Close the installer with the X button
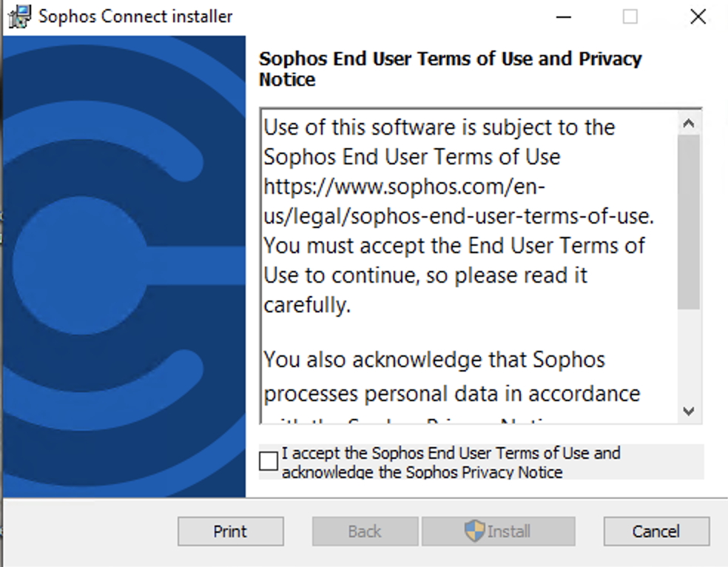This screenshot has height=567, width=728. tap(698, 17)
